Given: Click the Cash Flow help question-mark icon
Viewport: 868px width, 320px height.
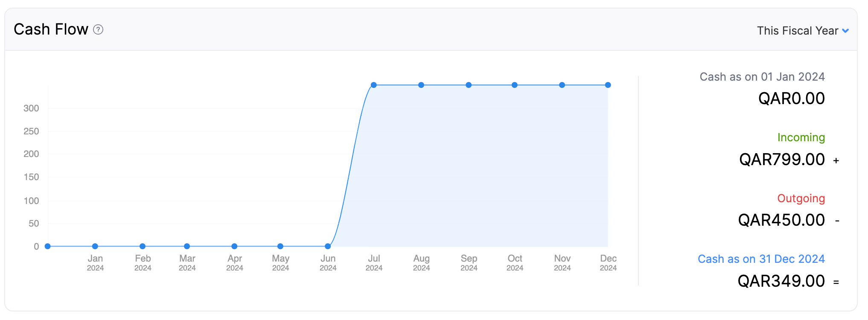Looking at the screenshot, I should (x=99, y=30).
